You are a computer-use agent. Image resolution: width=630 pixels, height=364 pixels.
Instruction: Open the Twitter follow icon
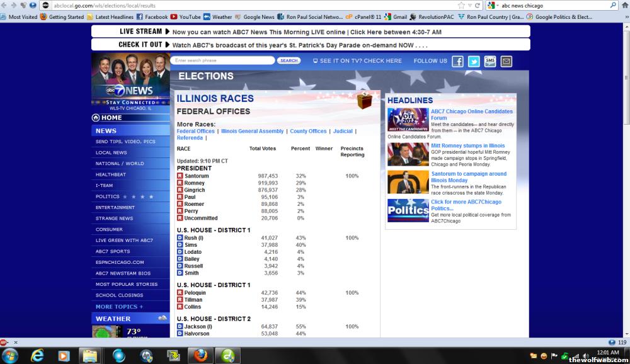pos(474,61)
